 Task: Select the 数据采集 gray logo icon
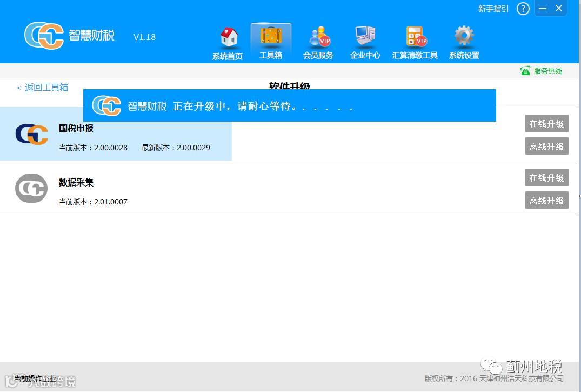coord(31,188)
